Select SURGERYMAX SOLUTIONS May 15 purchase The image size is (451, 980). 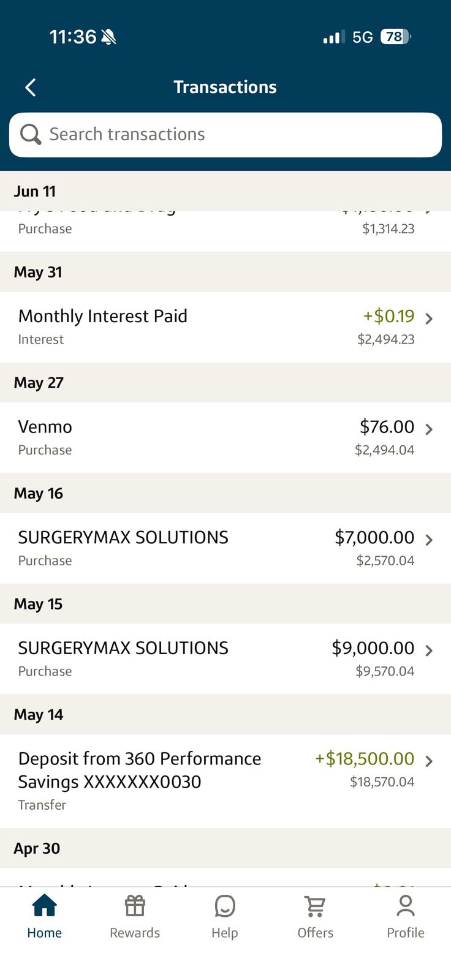(x=225, y=659)
